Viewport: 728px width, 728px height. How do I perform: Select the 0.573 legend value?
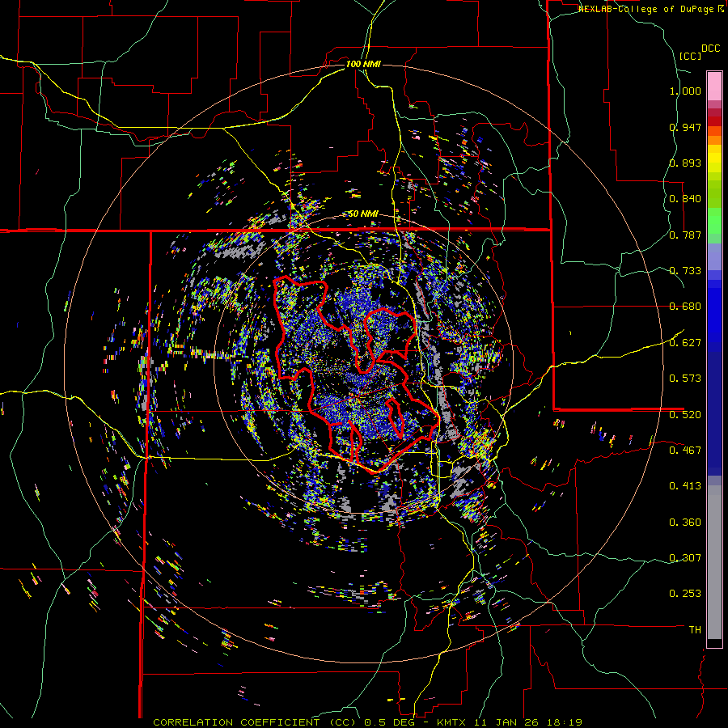[x=685, y=379]
